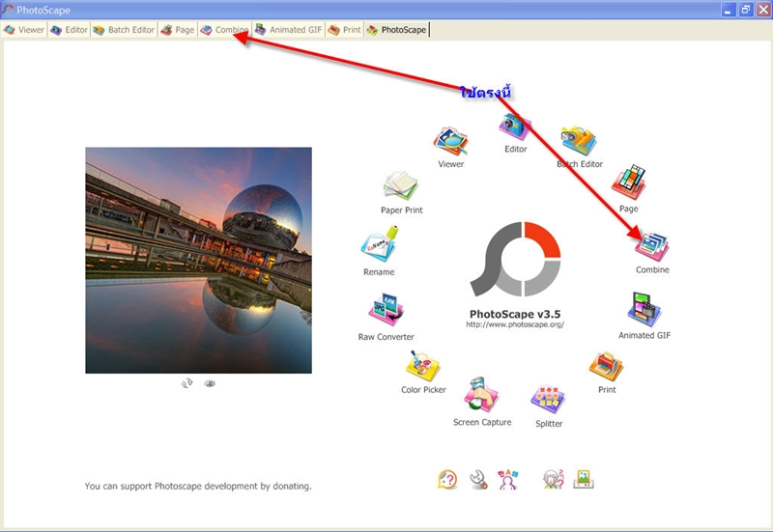773x532 pixels.
Task: Switch to the Batch Editor tab
Action: click(x=124, y=30)
